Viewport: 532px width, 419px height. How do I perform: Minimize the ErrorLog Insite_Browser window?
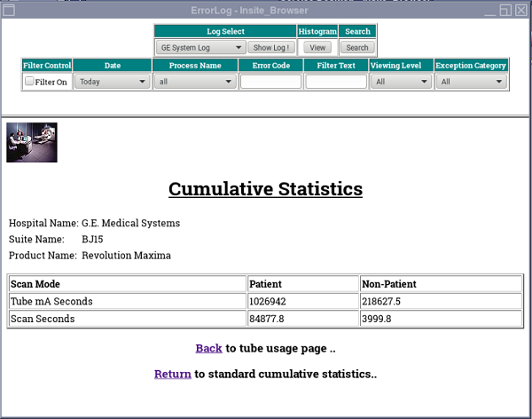click(x=489, y=10)
